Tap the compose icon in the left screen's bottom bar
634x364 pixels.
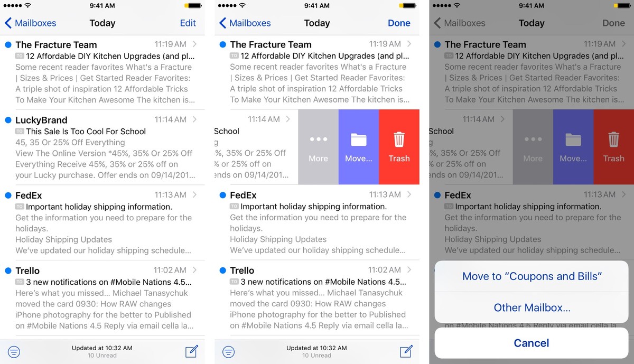191,352
